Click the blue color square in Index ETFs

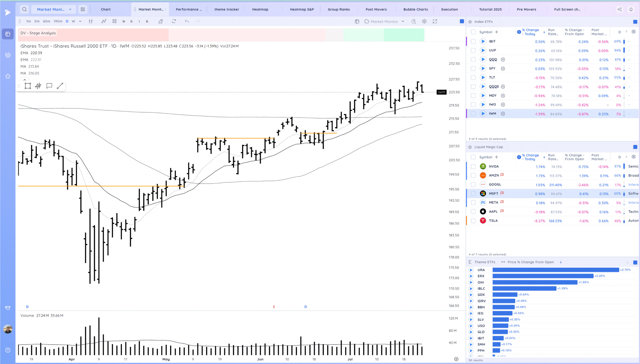(635, 22)
